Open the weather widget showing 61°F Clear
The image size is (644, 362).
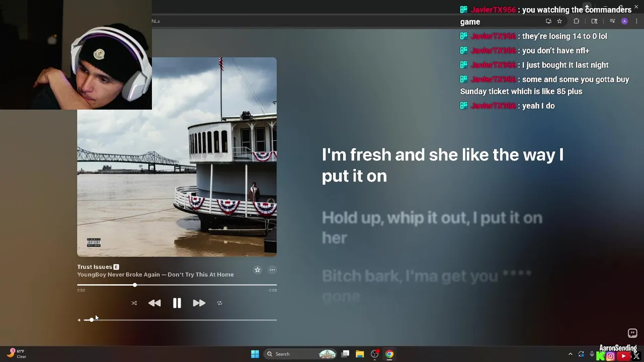pyautogui.click(x=17, y=353)
